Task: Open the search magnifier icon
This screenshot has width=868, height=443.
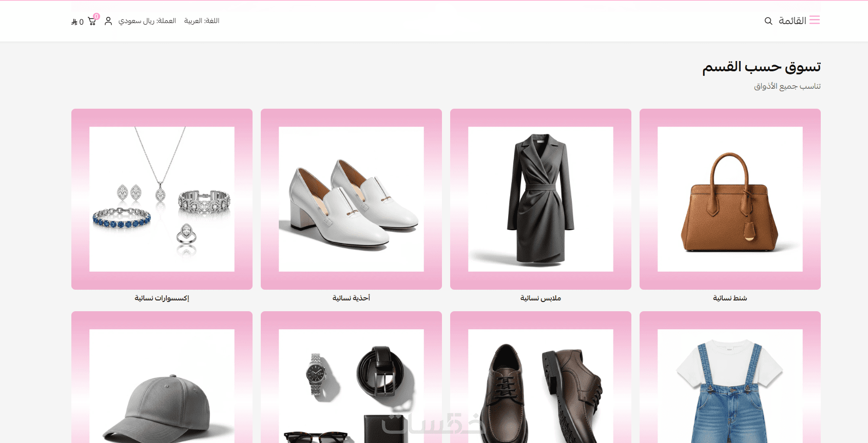Action: (768, 21)
